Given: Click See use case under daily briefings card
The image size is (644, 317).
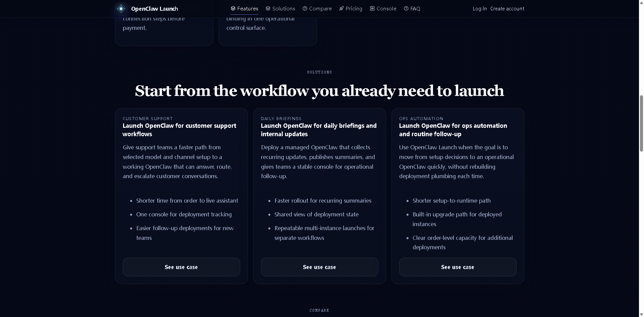Looking at the screenshot, I should click(x=319, y=267).
